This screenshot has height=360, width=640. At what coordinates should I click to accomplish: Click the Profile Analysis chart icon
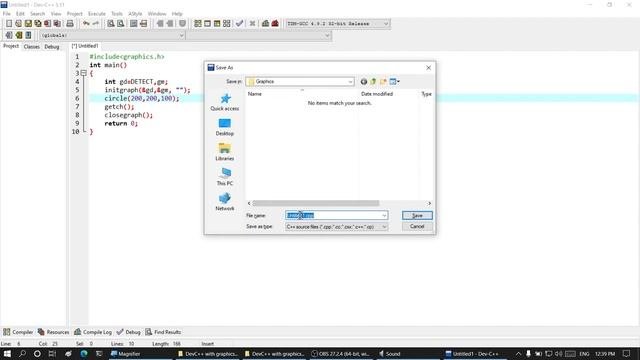click(265, 24)
